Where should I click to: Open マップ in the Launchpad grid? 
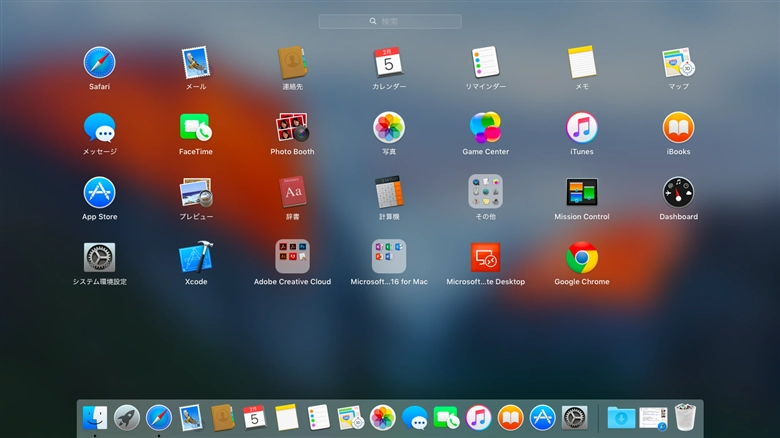coord(679,63)
